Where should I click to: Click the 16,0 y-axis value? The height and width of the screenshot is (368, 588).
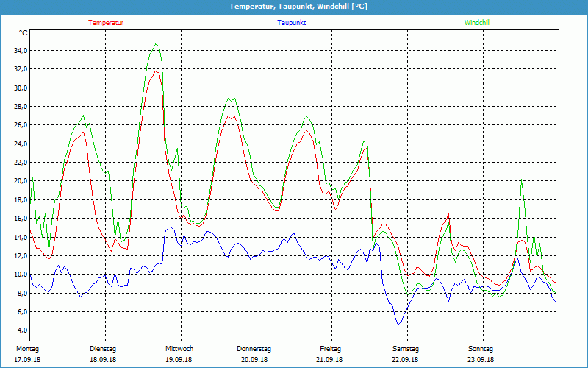coord(21,218)
